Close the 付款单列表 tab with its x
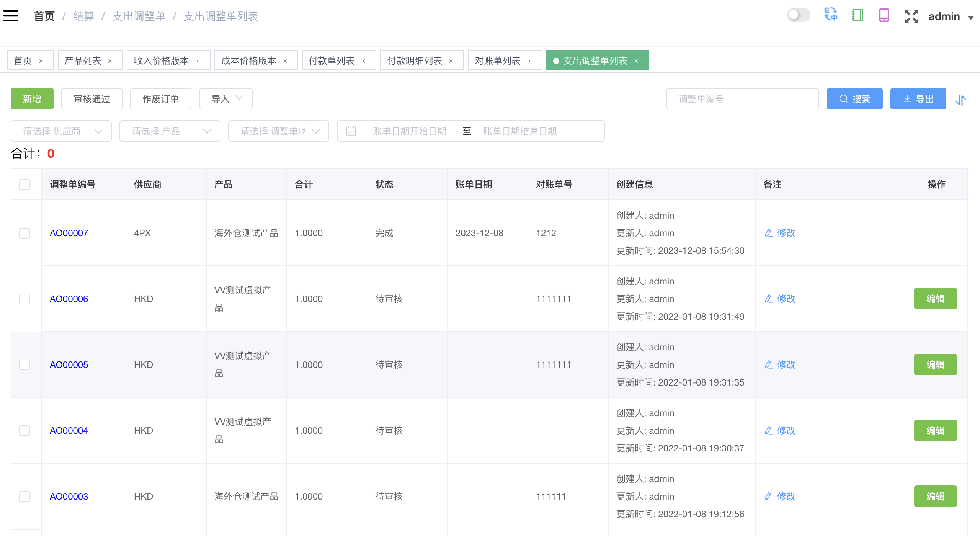 (363, 61)
